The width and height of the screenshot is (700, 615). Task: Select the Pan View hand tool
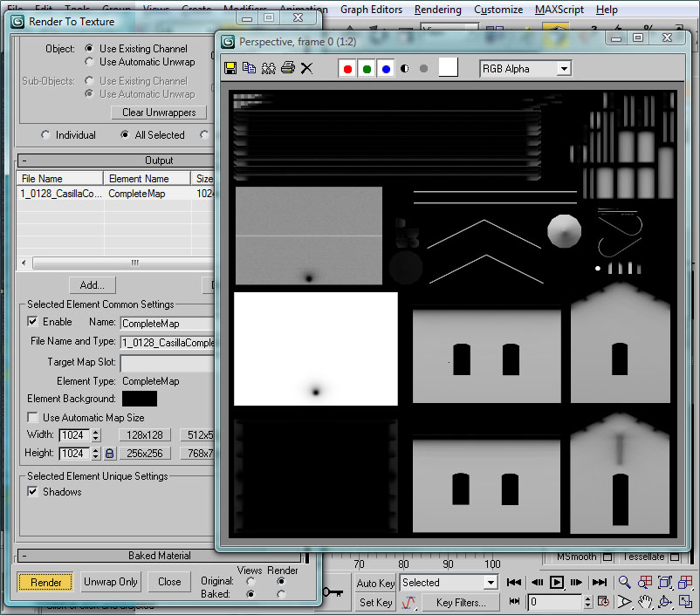tap(645, 602)
